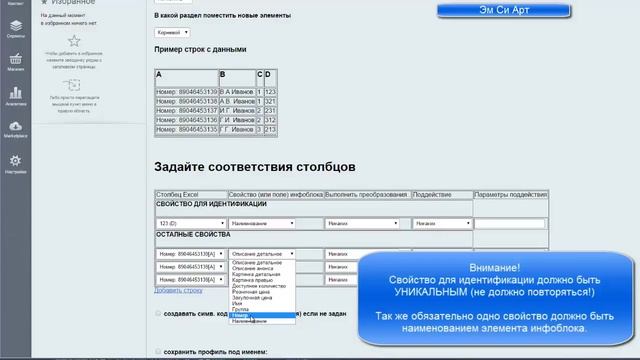The width and height of the screenshot is (640, 360).
Task: Open the transformation dropdown in the Наименование row
Action: point(362,223)
